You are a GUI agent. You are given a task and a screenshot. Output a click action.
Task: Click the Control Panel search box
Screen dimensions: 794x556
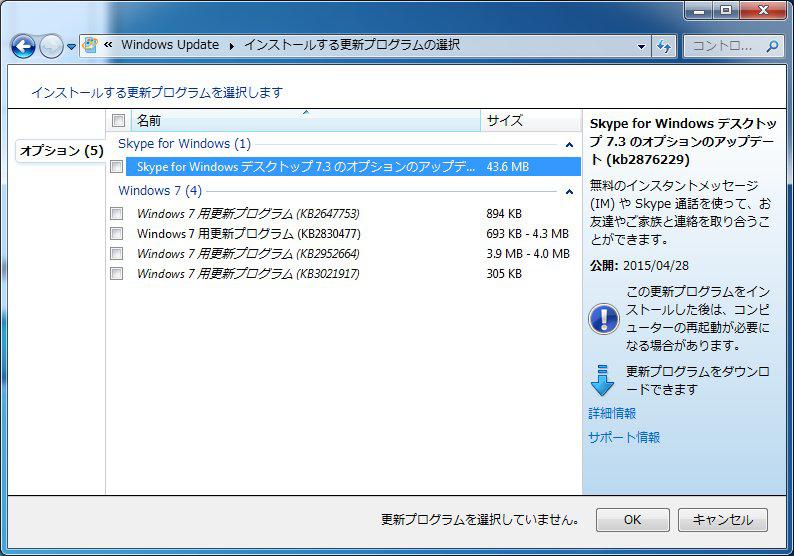pos(732,46)
